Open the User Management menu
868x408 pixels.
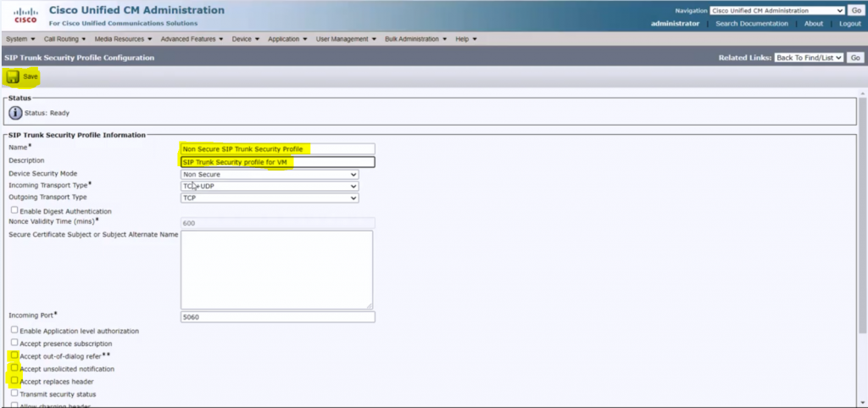click(346, 39)
